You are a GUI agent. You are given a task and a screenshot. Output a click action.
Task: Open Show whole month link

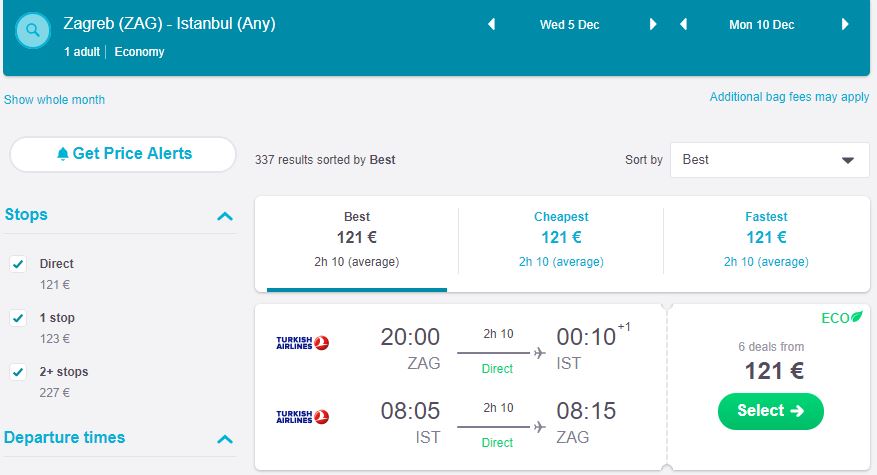[55, 100]
